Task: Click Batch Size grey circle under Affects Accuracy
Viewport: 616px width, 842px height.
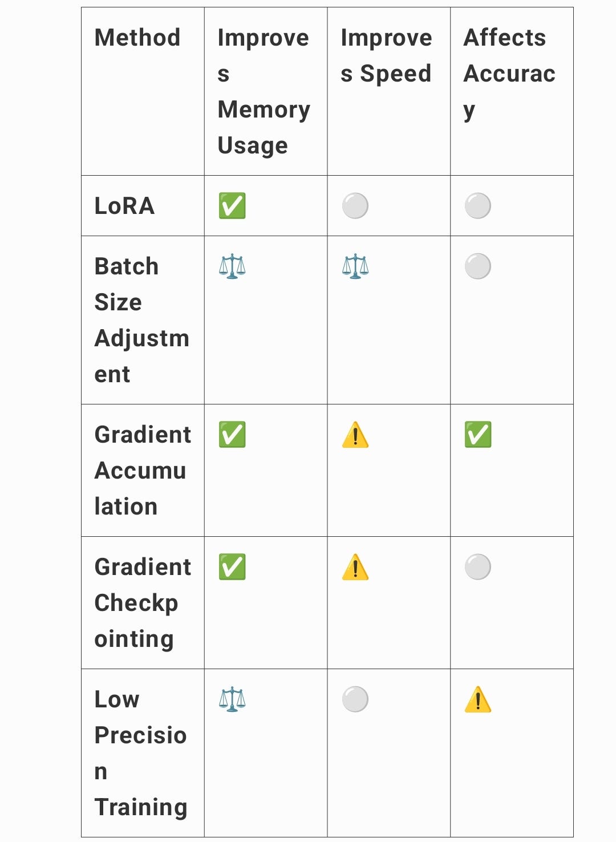Action: point(478,266)
